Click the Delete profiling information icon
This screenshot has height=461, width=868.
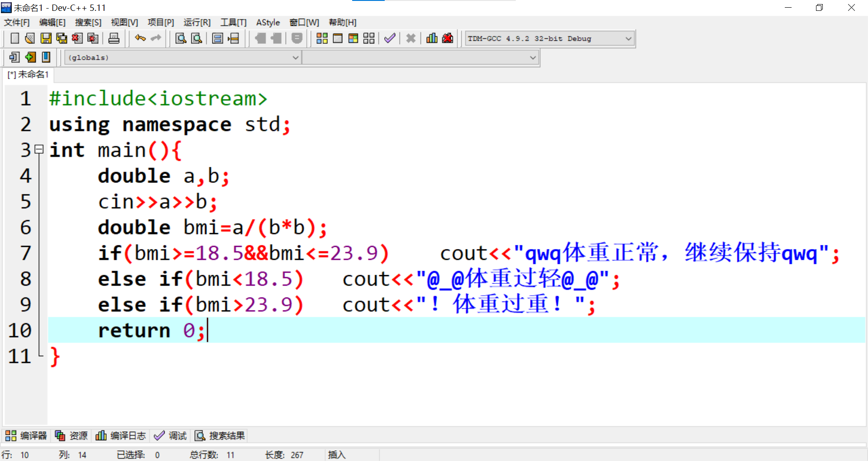click(448, 38)
